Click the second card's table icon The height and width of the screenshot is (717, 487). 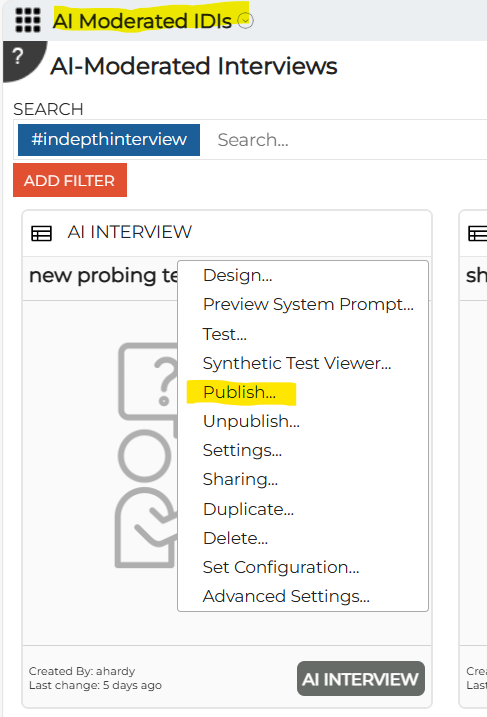tap(478, 233)
